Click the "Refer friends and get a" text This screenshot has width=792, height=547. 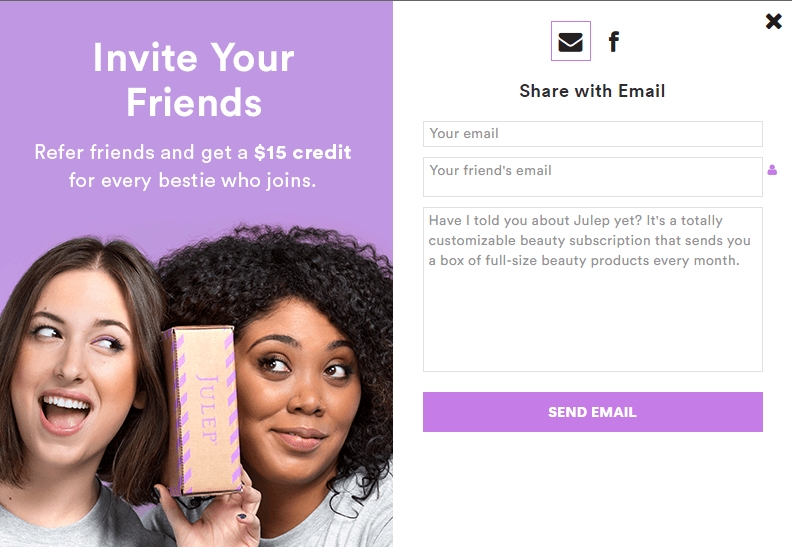click(141, 153)
